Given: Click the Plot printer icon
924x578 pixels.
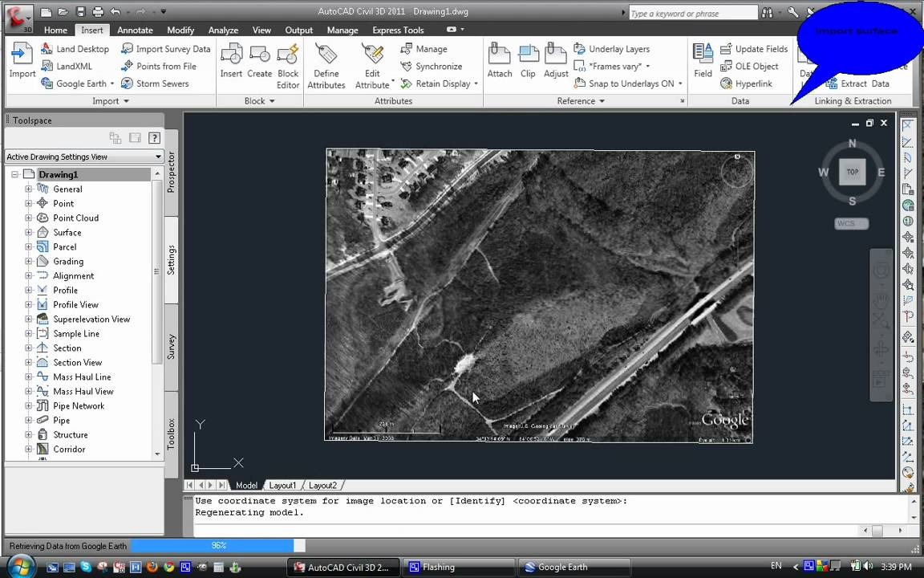Looking at the screenshot, I should (98, 11).
